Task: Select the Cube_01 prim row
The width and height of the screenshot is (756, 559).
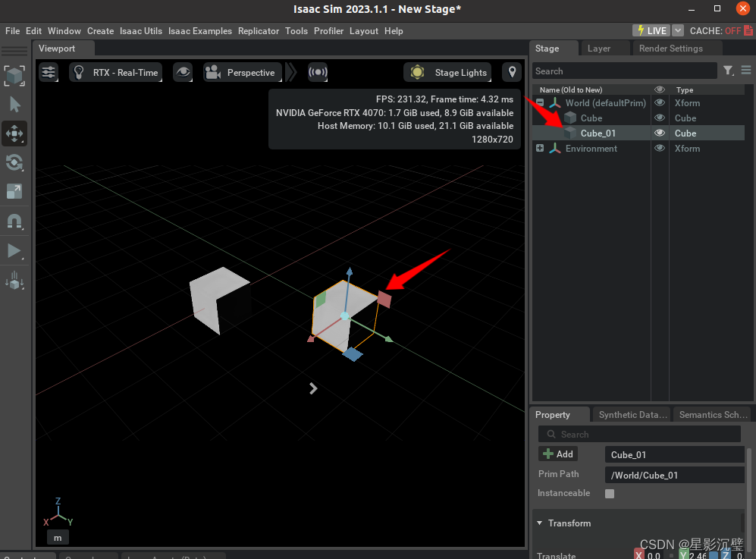Action: click(638, 133)
